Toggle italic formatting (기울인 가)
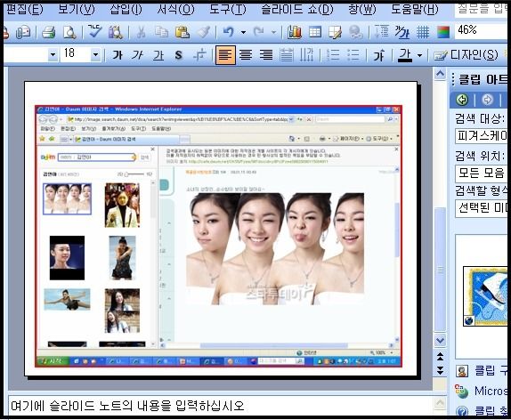 137,55
